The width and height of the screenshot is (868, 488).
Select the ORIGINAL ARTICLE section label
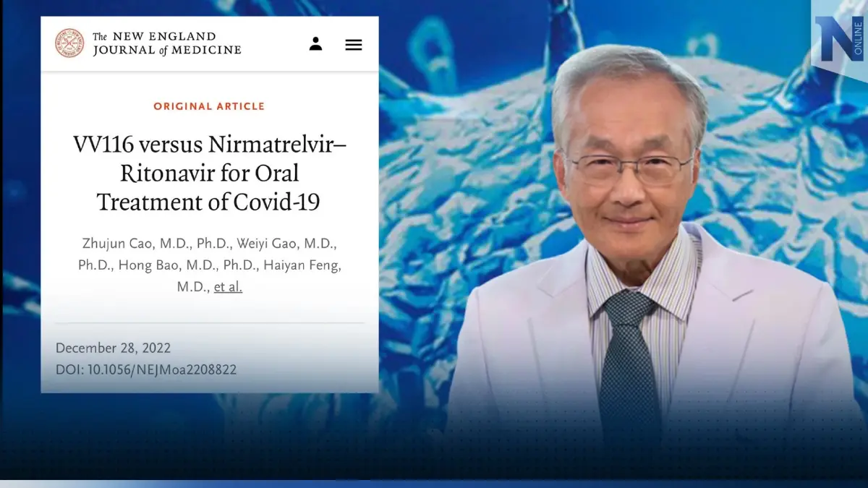pos(209,106)
